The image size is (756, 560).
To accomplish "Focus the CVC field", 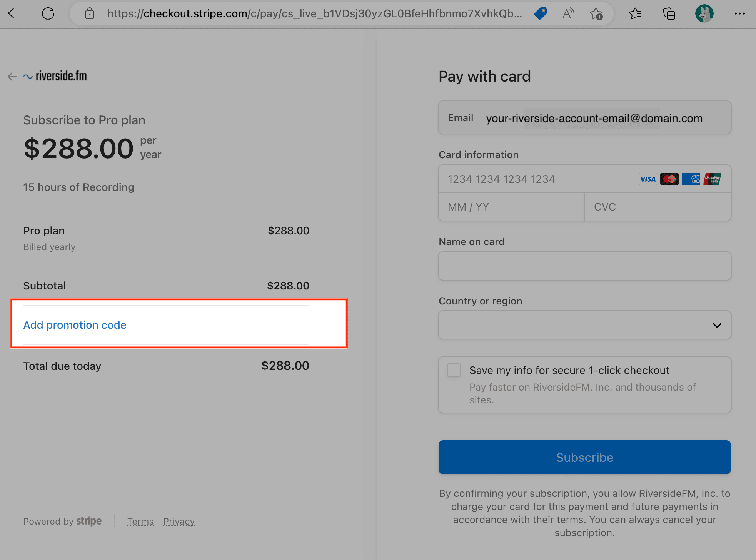I will (x=658, y=207).
